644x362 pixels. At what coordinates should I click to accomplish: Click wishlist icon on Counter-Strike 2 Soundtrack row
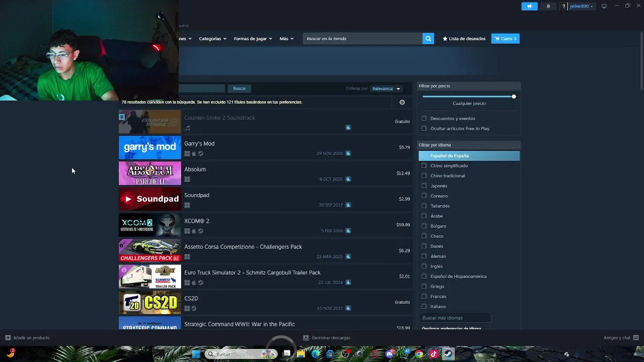click(x=348, y=127)
